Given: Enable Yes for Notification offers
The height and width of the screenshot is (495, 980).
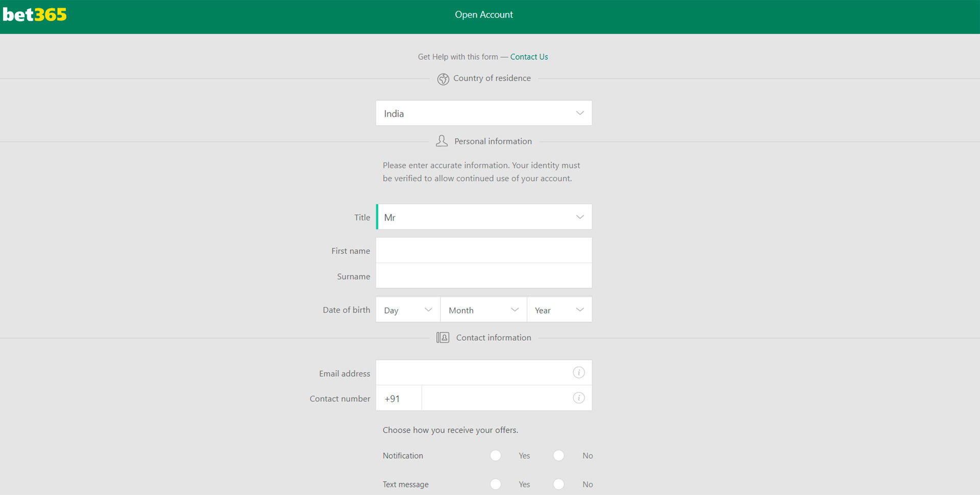Looking at the screenshot, I should click(x=495, y=455).
